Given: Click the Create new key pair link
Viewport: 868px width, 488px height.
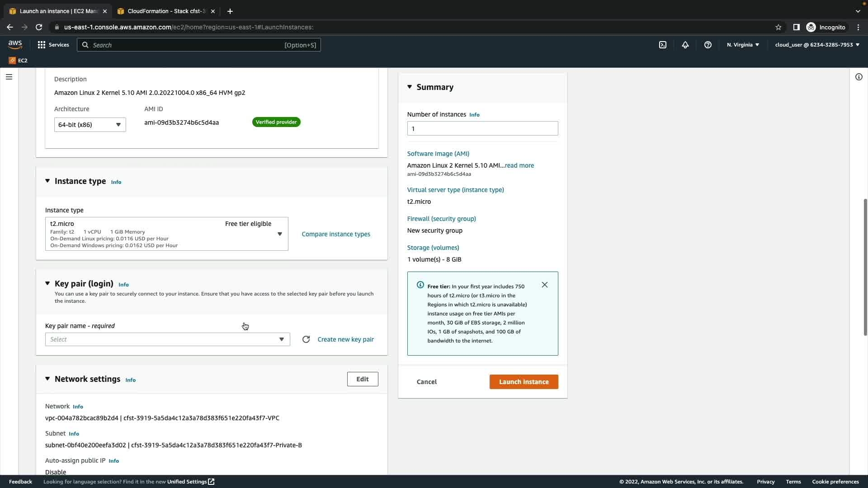Looking at the screenshot, I should click(345, 339).
